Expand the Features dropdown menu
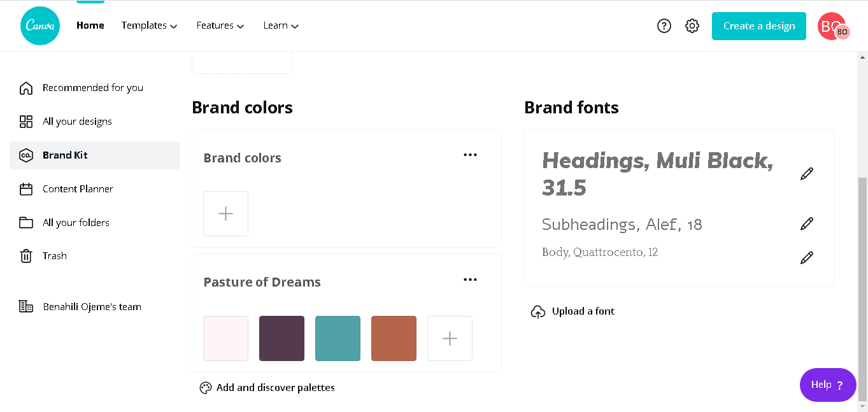The width and height of the screenshot is (868, 412). click(220, 26)
